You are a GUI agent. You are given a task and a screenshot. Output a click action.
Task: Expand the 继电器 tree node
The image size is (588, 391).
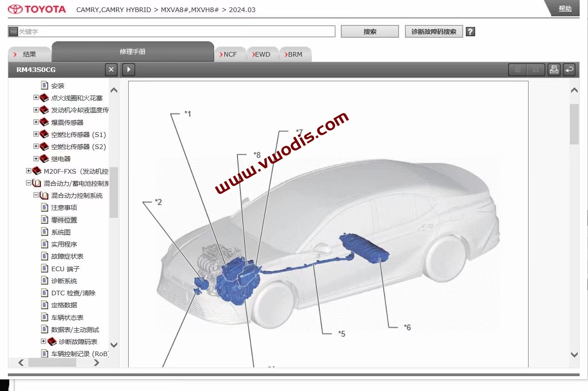(37, 158)
